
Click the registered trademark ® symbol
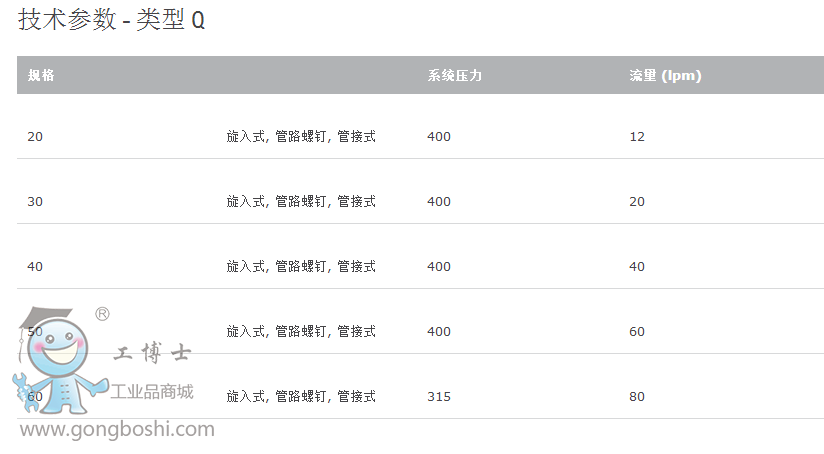pyautogui.click(x=102, y=314)
